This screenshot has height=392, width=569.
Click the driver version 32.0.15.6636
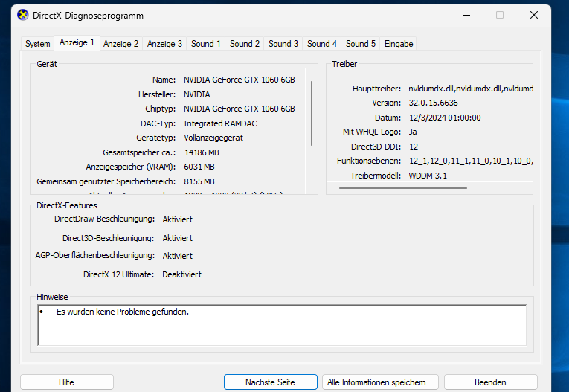434,103
